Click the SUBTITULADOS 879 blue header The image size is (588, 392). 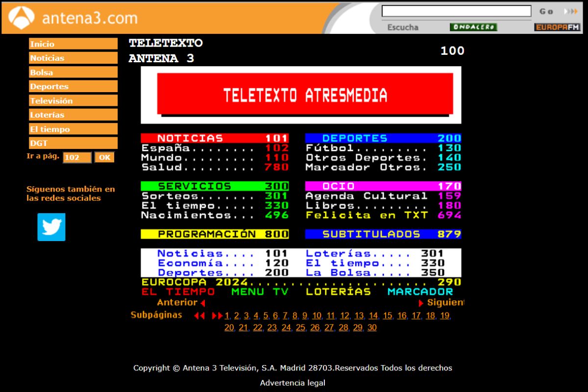coord(383,234)
